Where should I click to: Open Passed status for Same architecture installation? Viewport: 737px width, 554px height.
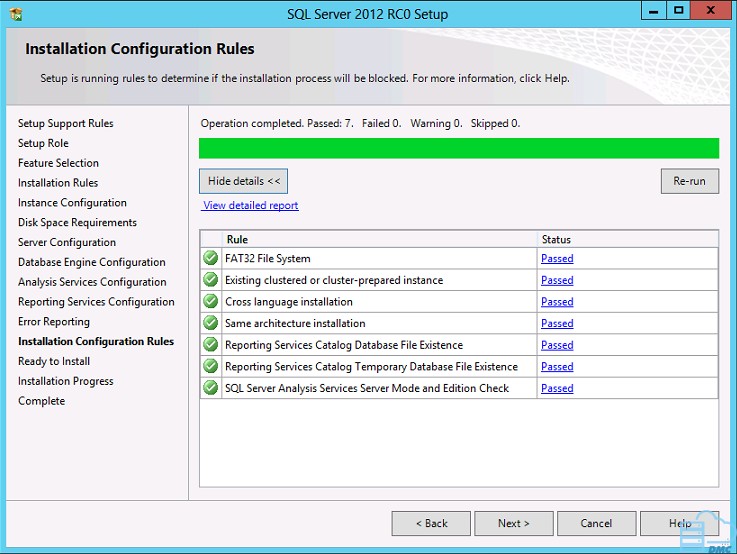[x=557, y=323]
